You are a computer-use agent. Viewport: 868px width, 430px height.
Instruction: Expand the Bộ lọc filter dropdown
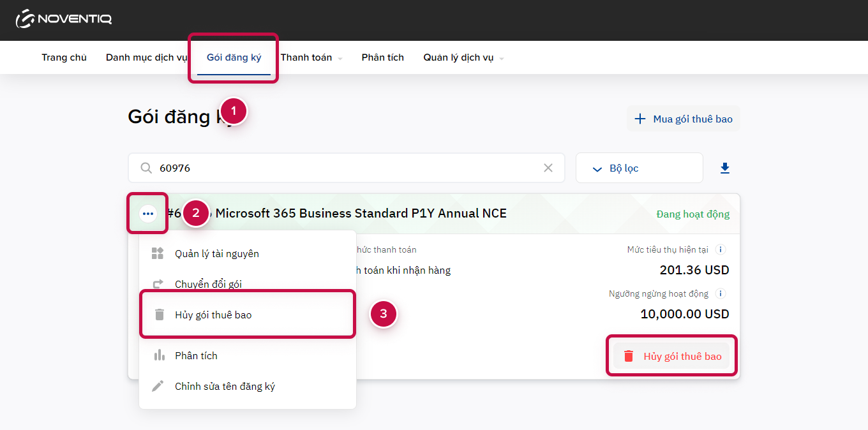coord(639,168)
